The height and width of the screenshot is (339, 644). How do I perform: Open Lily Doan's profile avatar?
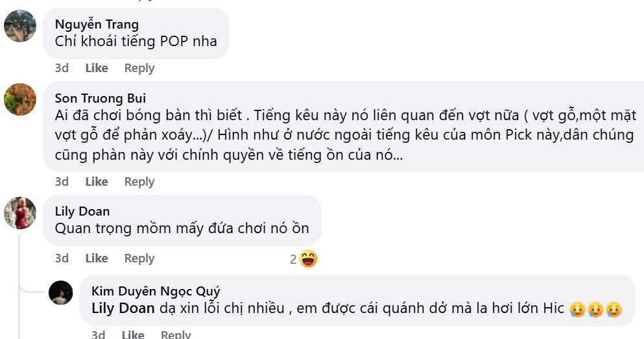pos(20,213)
